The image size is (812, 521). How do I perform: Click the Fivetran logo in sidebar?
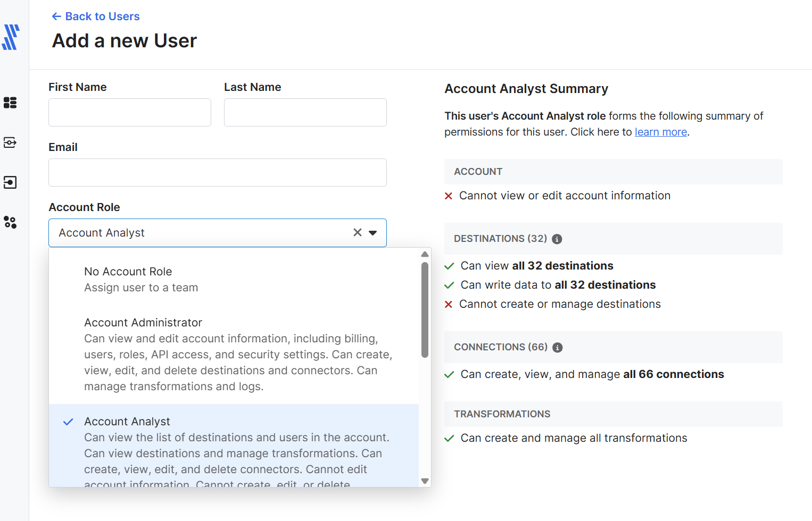pos(11,37)
